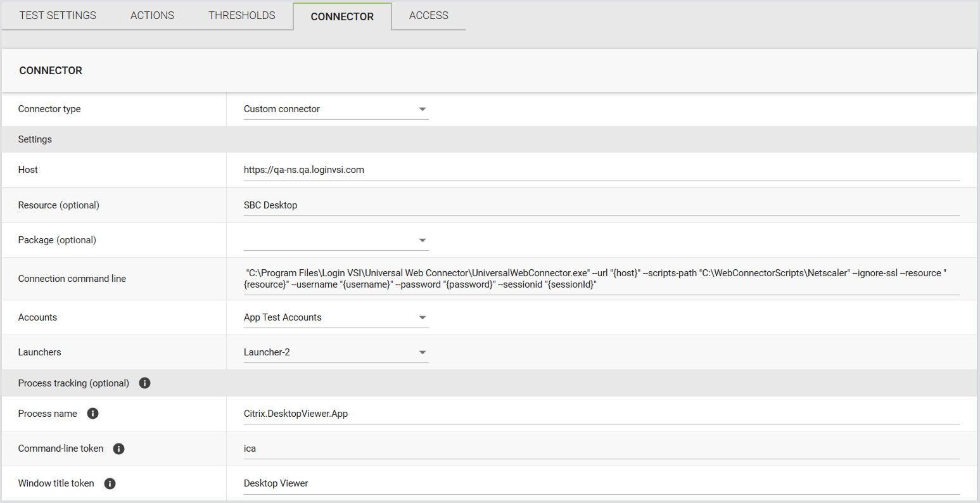Click the Process name label
Image resolution: width=980 pixels, height=503 pixels.
pyautogui.click(x=48, y=414)
